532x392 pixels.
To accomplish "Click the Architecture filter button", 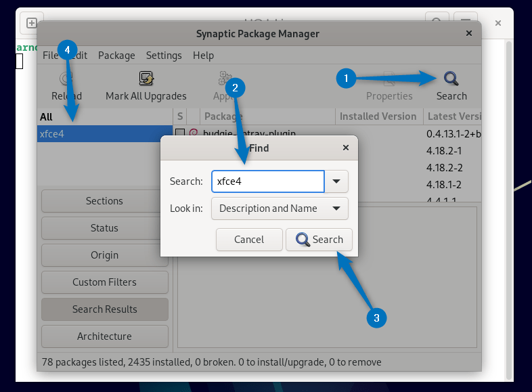I will [x=104, y=336].
